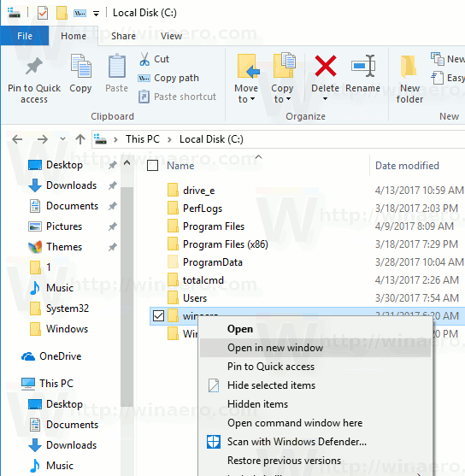
Task: Click the Windows Defender shield icon in menu
Action: [214, 442]
